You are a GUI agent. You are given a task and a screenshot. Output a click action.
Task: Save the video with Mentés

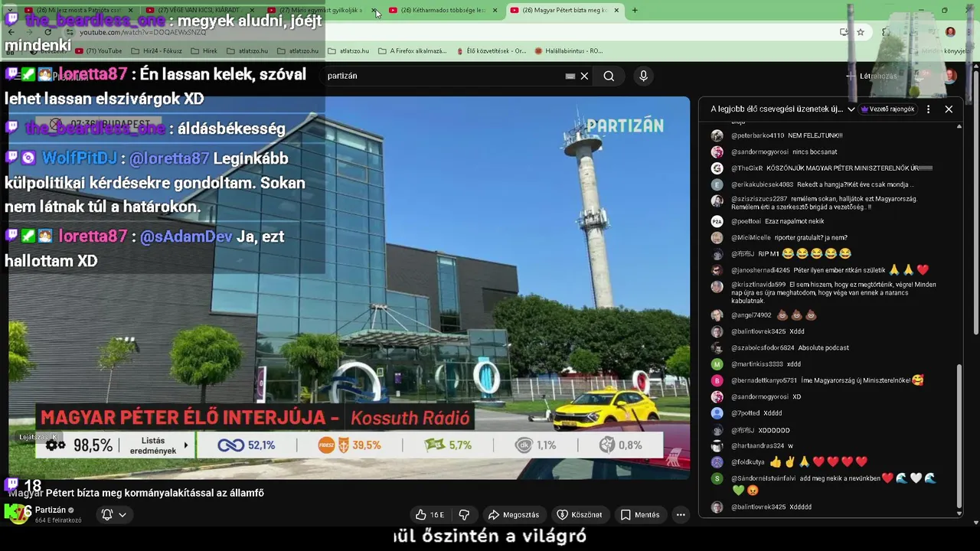coord(640,515)
